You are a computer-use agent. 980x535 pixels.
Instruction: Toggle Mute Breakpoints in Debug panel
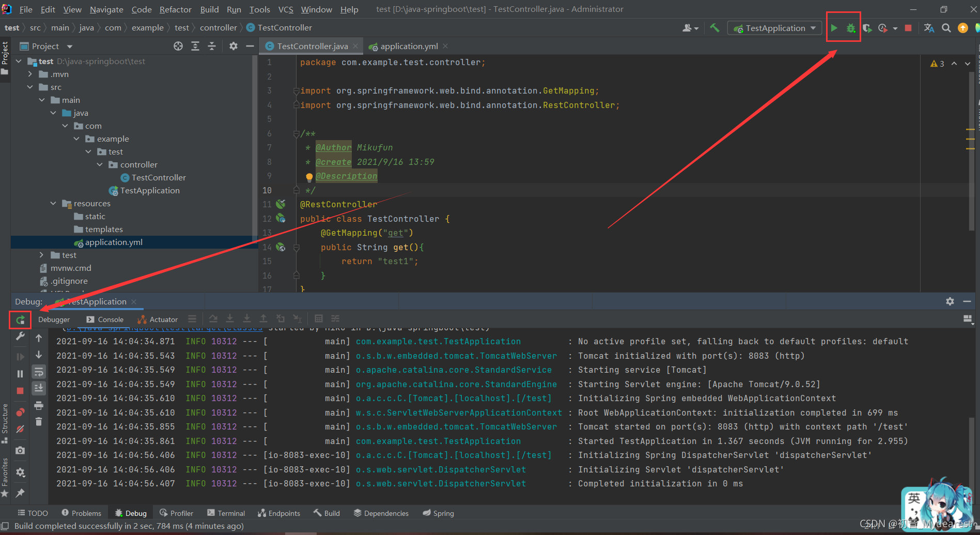click(20, 429)
